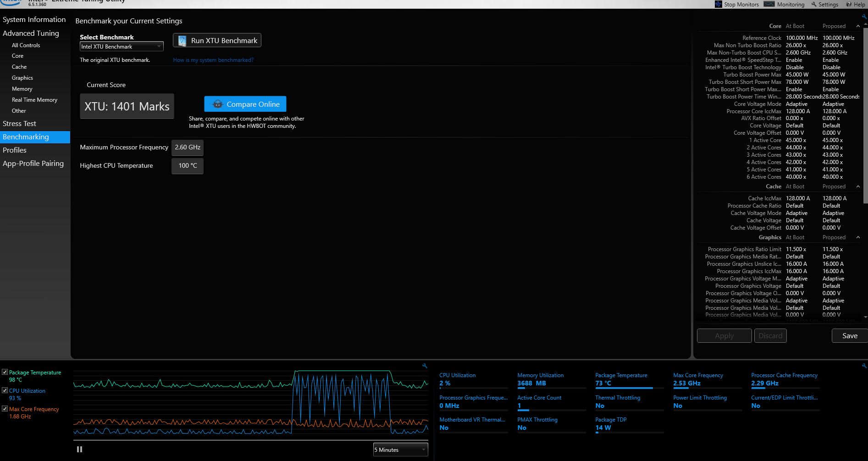Open 'How is my system benchmarked?' link

click(213, 60)
